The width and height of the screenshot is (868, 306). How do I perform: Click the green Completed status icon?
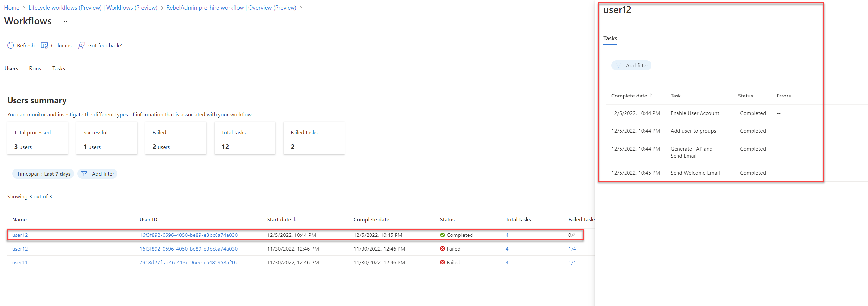point(442,235)
